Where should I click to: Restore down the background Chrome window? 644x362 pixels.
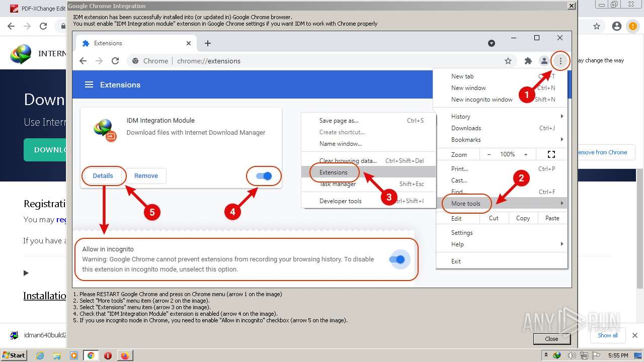click(x=614, y=5)
